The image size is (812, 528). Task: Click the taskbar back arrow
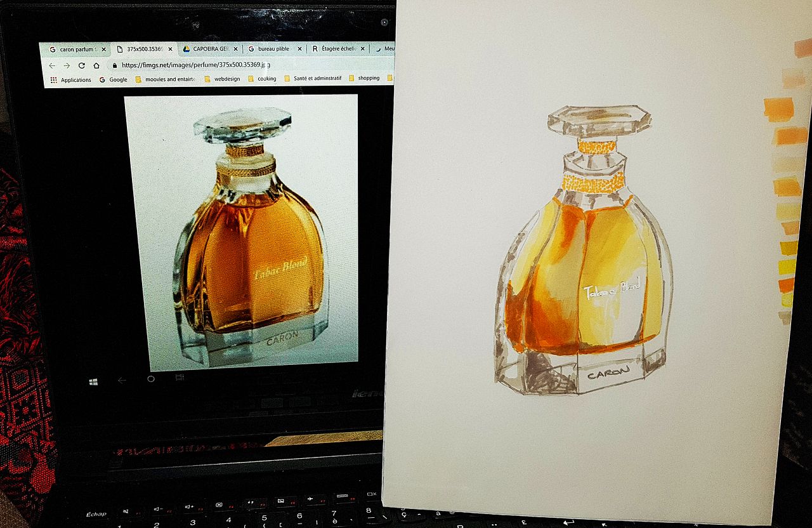click(122, 380)
